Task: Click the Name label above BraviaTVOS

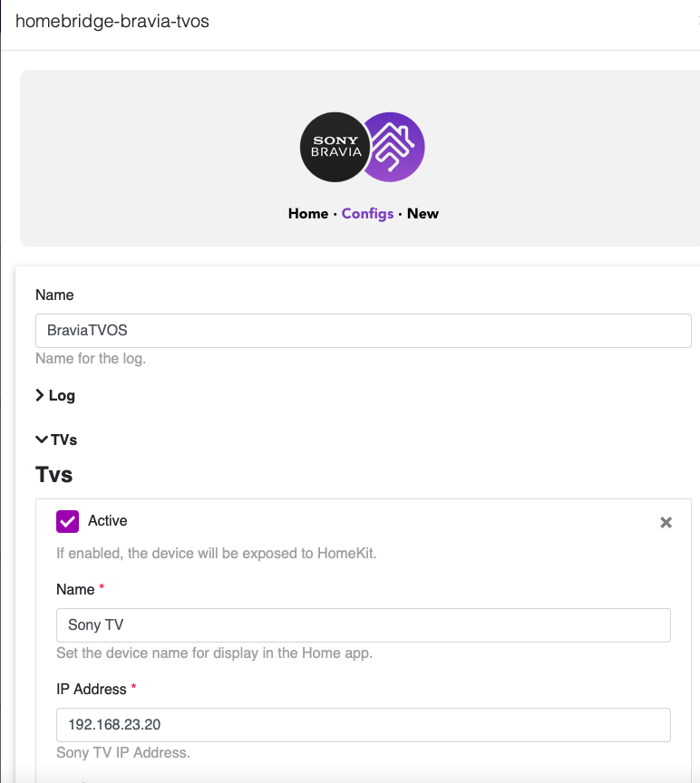Action: (x=54, y=295)
